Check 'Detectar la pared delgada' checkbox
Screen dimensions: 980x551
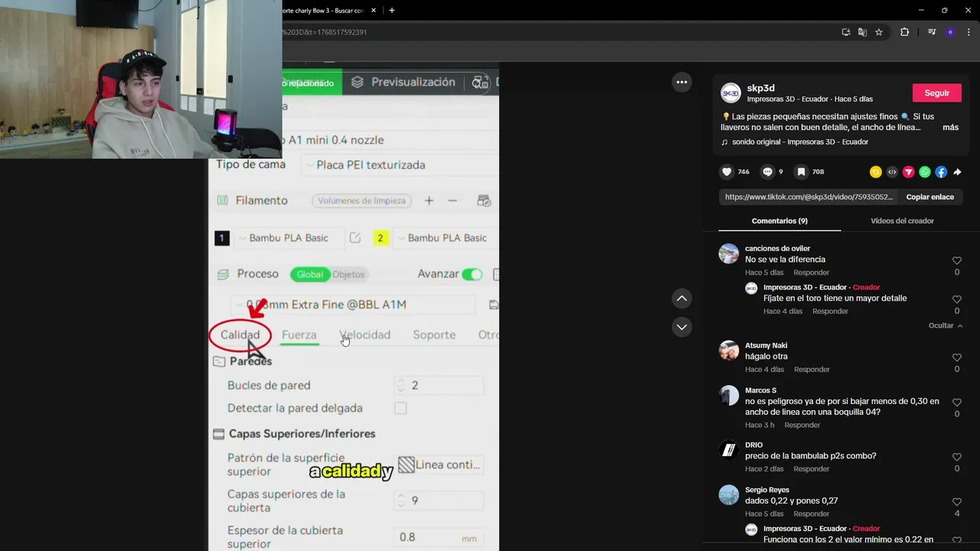[x=400, y=409]
